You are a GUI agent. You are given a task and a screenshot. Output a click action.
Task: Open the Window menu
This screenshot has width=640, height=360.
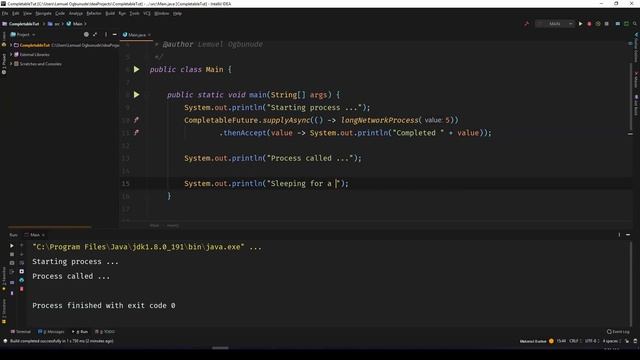pos(162,13)
